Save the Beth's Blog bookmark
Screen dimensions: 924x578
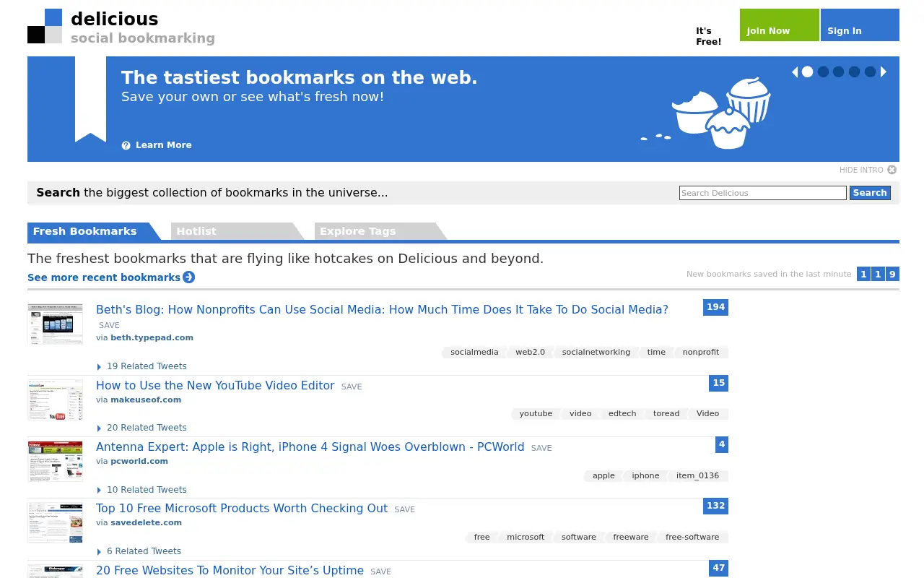click(x=109, y=326)
